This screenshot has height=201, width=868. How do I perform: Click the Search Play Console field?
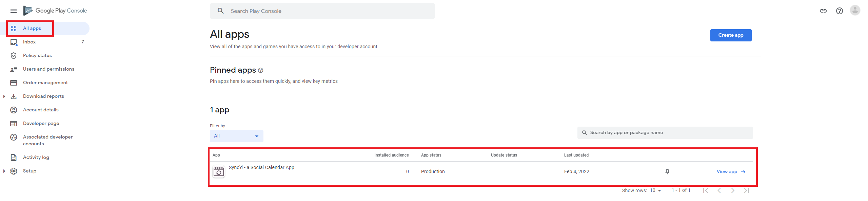[x=322, y=11]
